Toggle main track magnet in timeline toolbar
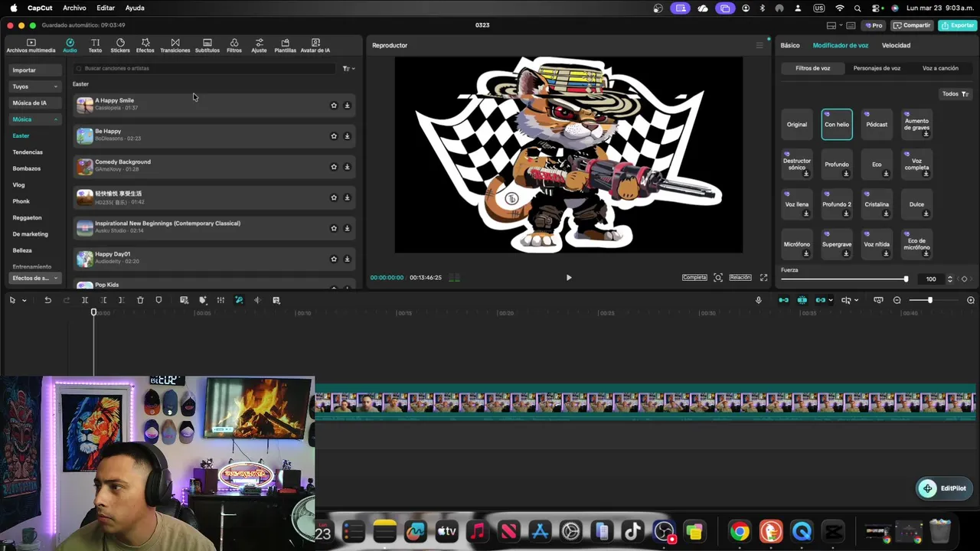Image resolution: width=980 pixels, height=551 pixels. tap(783, 300)
